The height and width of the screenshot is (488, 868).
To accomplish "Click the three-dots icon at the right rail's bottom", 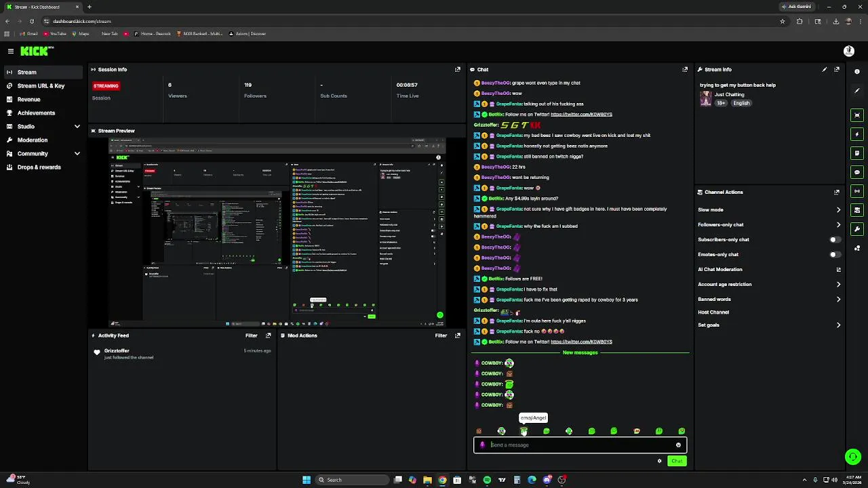I will [x=857, y=248].
